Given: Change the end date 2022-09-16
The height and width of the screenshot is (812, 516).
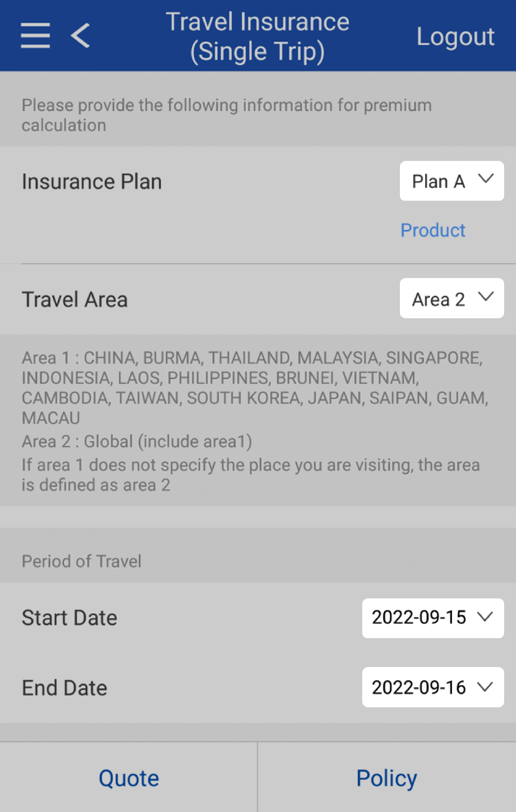Looking at the screenshot, I should [432, 687].
